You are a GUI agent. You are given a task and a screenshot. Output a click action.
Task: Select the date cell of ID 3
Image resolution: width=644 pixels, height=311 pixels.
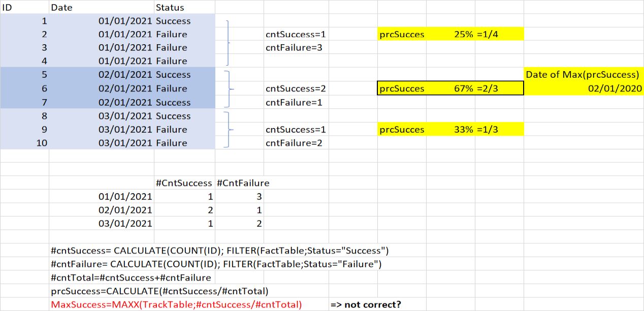click(x=102, y=47)
